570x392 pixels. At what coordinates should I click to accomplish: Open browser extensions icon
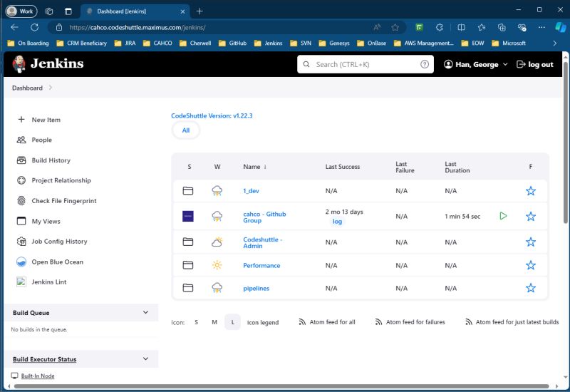439,27
